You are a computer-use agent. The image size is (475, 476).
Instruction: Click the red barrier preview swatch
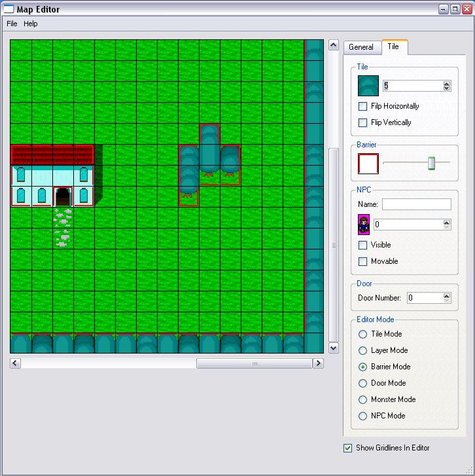pyautogui.click(x=368, y=163)
